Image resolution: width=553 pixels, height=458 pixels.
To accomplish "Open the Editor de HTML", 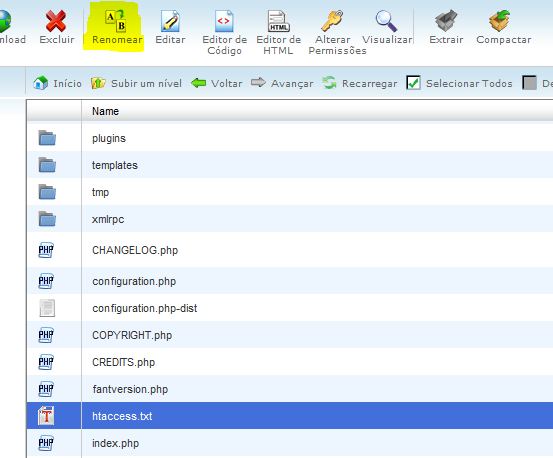I will [278, 21].
